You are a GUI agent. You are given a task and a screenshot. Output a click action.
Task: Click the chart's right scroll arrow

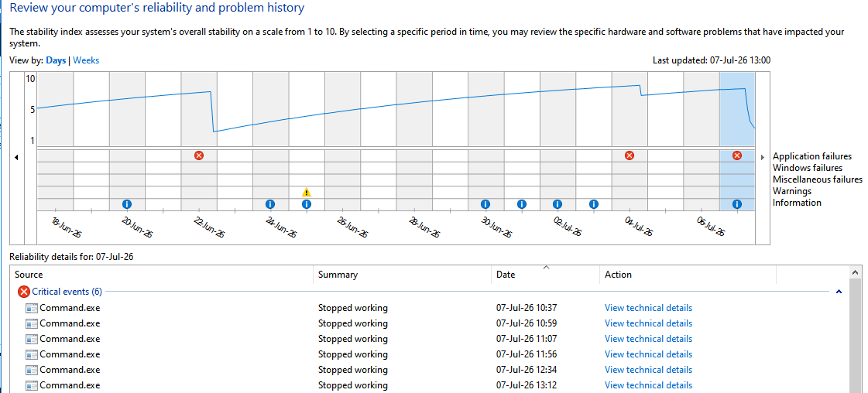(763, 158)
